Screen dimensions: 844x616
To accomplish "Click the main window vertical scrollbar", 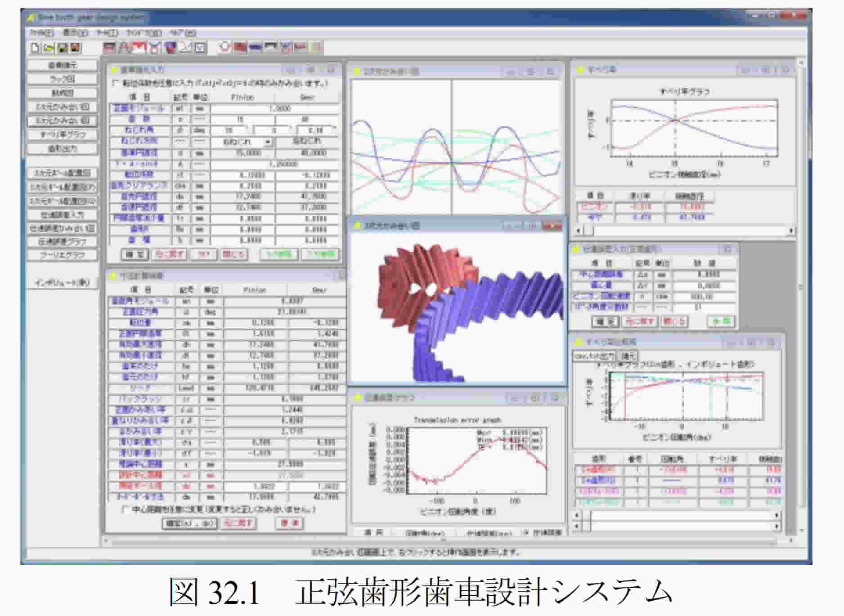I will coord(801,296).
